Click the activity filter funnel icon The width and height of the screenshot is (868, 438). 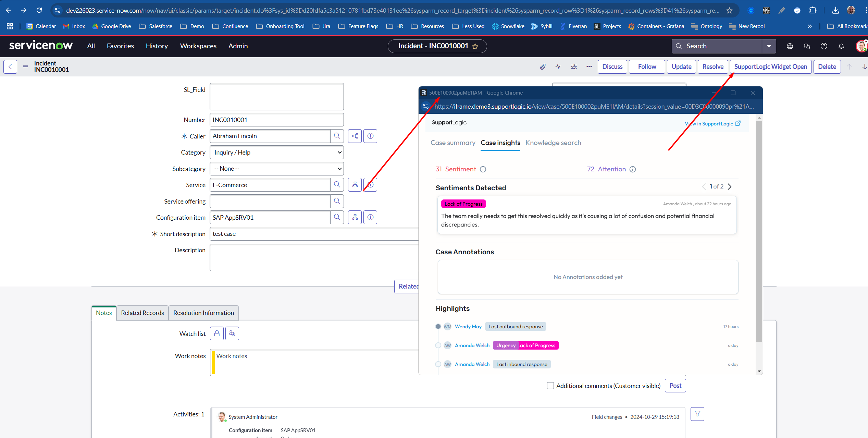point(697,414)
